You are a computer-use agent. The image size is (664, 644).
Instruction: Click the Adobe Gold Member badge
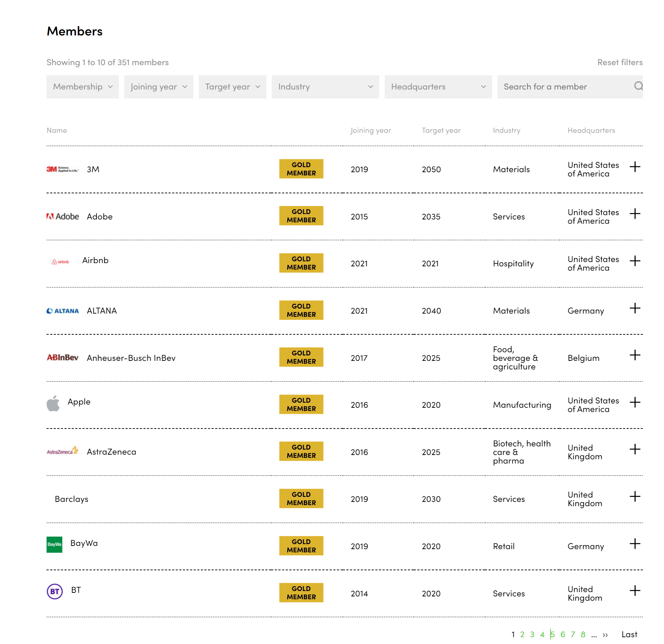[x=301, y=216]
